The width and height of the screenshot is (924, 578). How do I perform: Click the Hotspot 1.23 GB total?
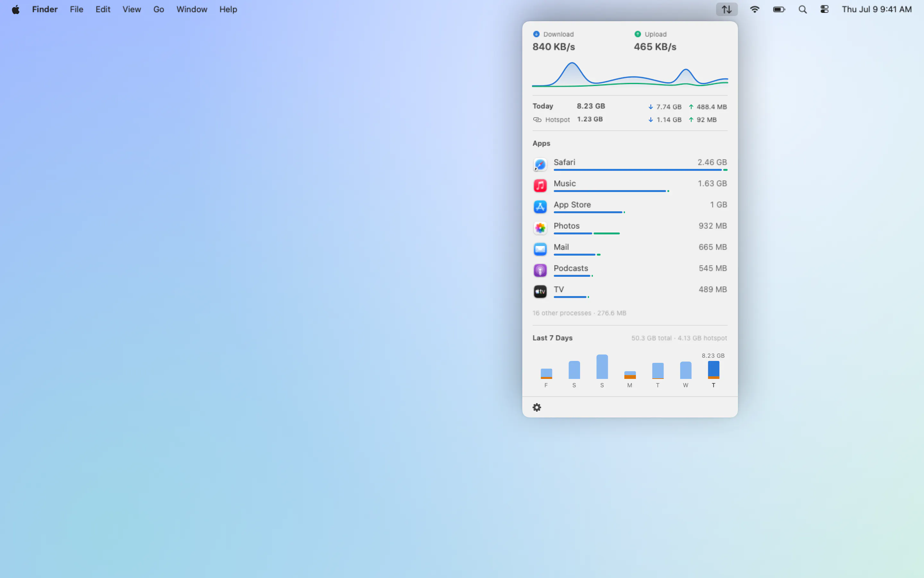[589, 119]
